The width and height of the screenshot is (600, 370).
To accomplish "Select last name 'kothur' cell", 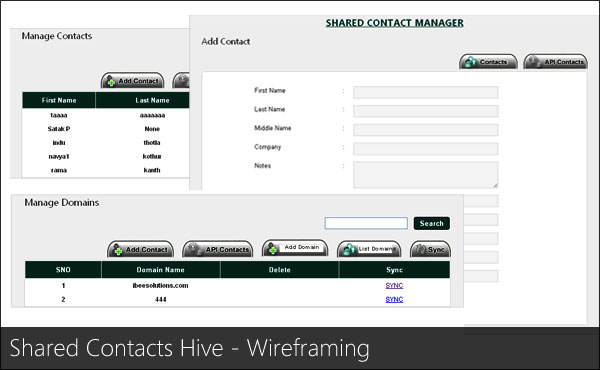I will click(x=152, y=156).
